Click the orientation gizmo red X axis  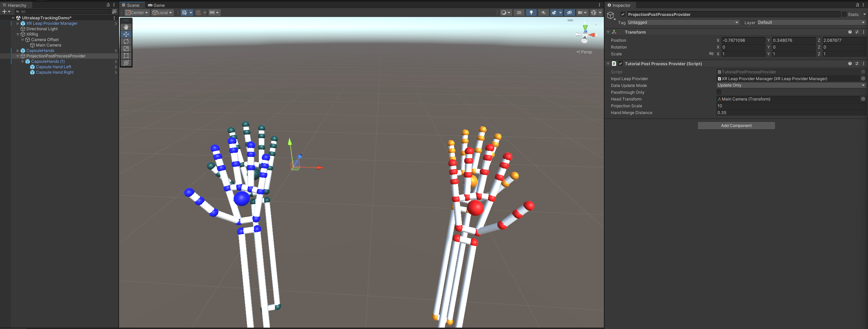click(592, 35)
